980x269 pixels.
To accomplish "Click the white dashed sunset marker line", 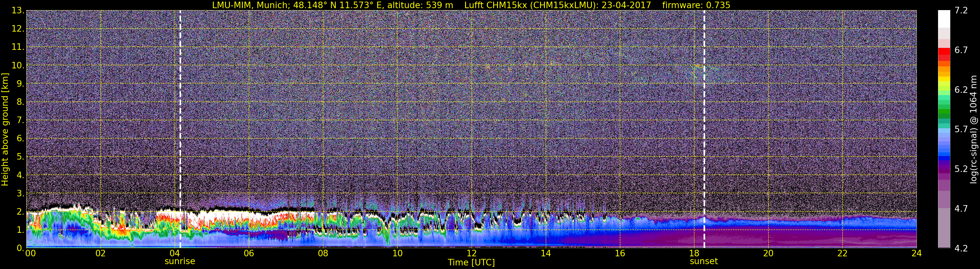I will coord(704,129).
